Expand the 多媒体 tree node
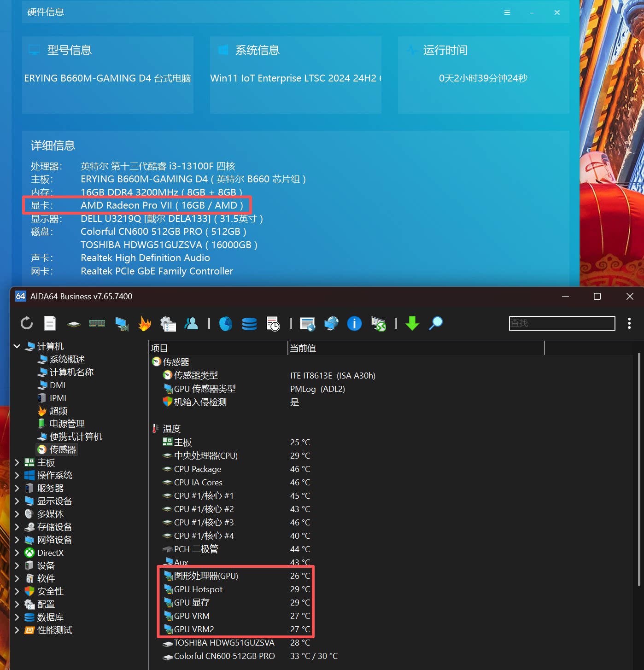644x670 pixels. [17, 514]
